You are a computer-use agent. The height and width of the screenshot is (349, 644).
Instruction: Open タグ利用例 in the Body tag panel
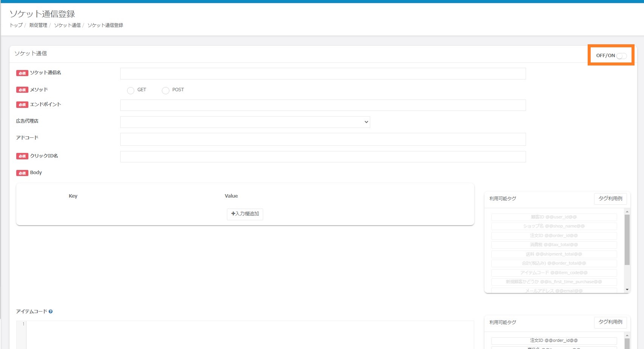click(610, 199)
